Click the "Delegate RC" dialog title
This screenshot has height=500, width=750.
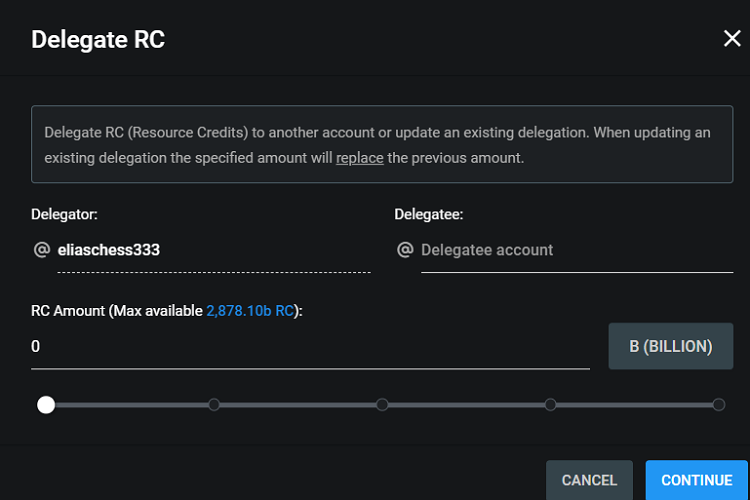point(98,40)
